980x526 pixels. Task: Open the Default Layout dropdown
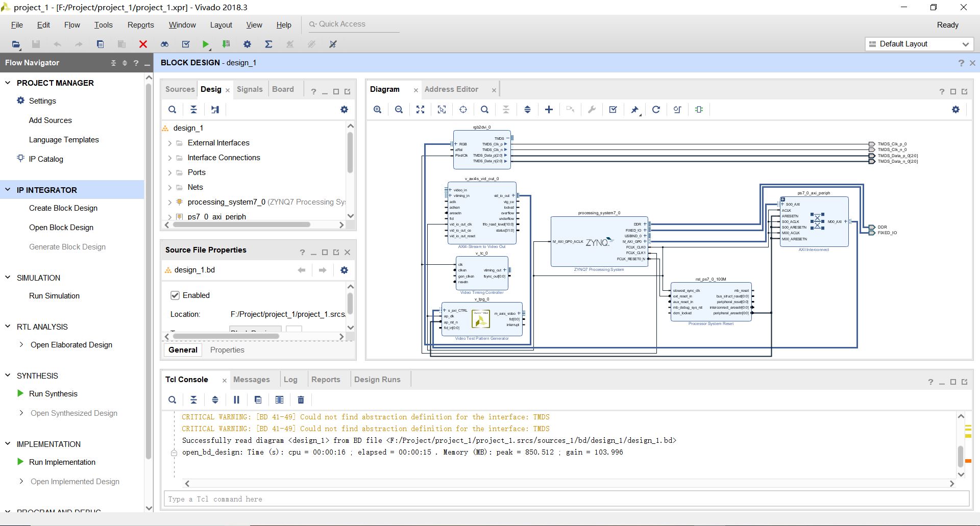point(919,44)
